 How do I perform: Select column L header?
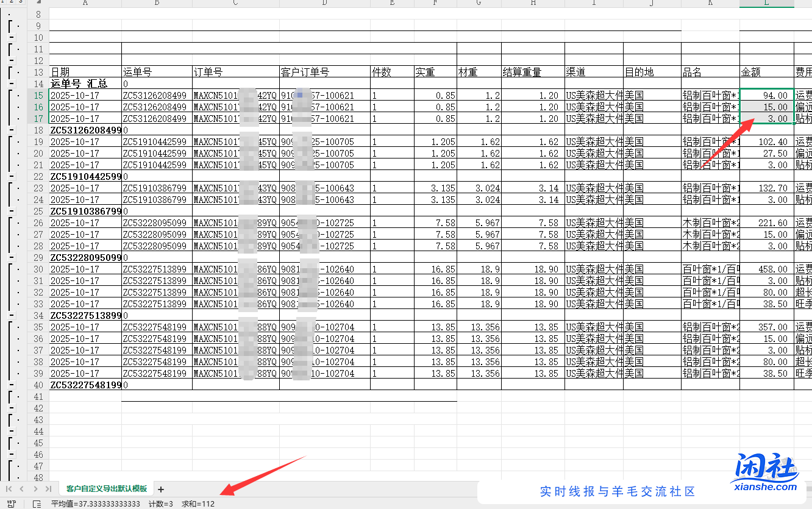[x=766, y=3]
